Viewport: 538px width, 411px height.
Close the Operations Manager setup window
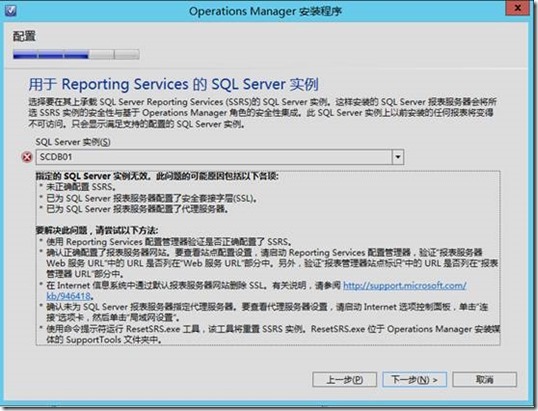[518, 8]
